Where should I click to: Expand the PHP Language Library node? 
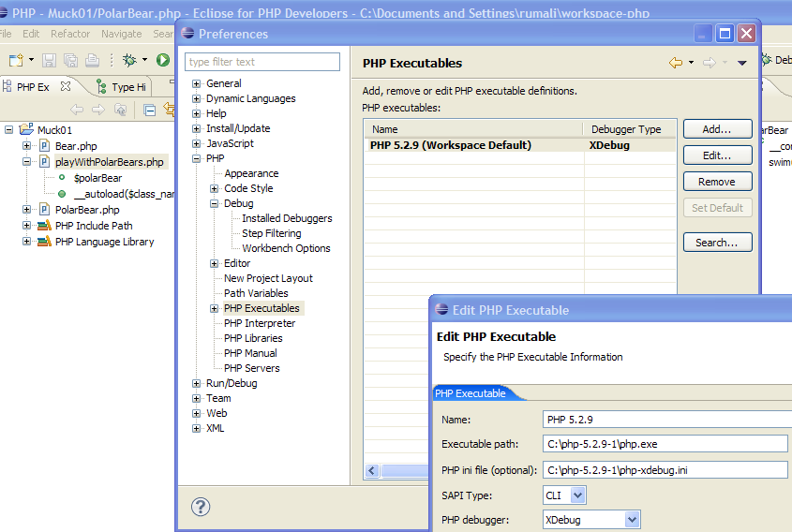(27, 242)
